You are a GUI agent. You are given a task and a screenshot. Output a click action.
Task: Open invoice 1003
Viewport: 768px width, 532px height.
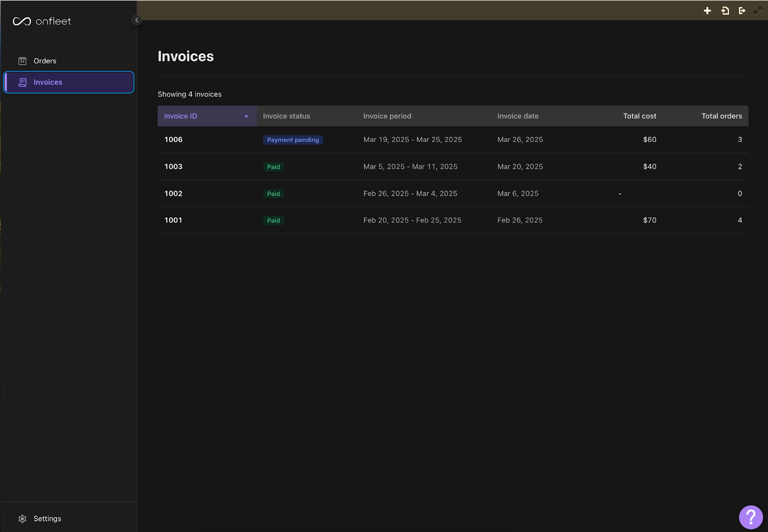tap(173, 166)
